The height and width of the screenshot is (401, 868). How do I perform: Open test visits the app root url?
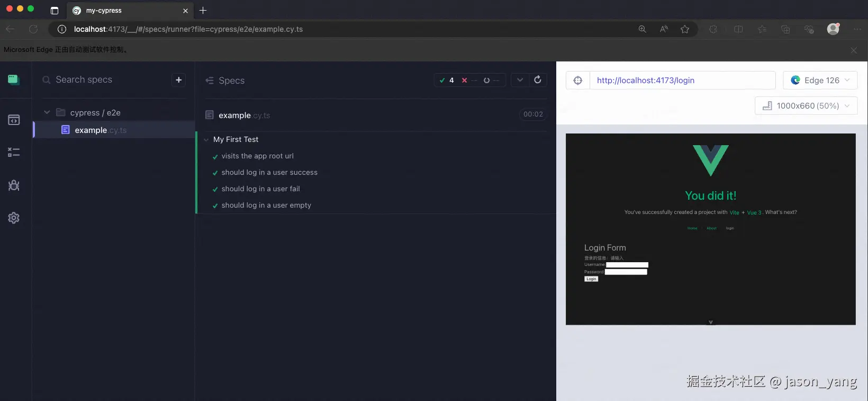coord(257,156)
